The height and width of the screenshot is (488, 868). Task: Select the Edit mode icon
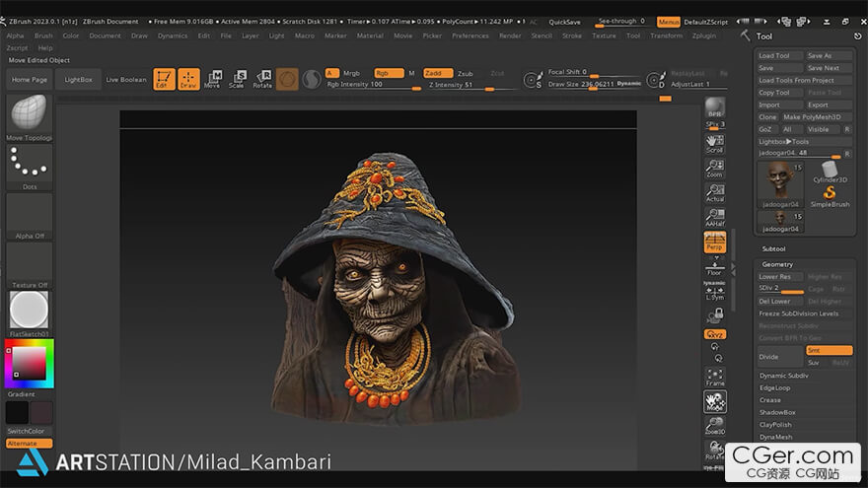tap(164, 79)
